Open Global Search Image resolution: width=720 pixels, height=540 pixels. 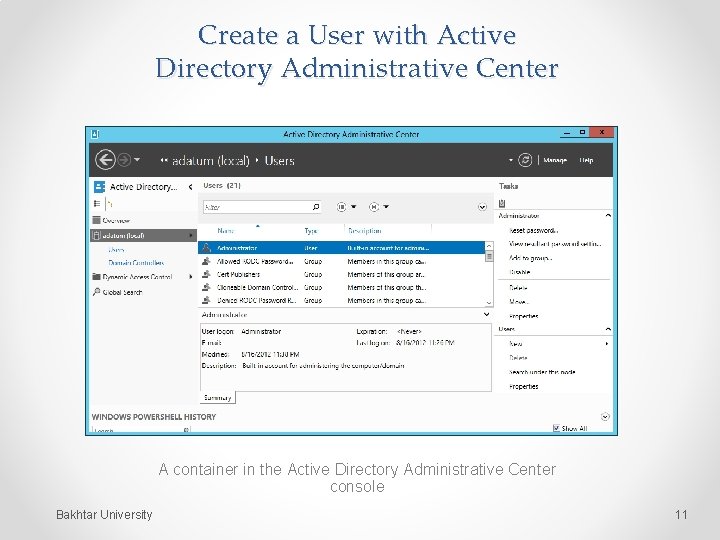click(122, 292)
